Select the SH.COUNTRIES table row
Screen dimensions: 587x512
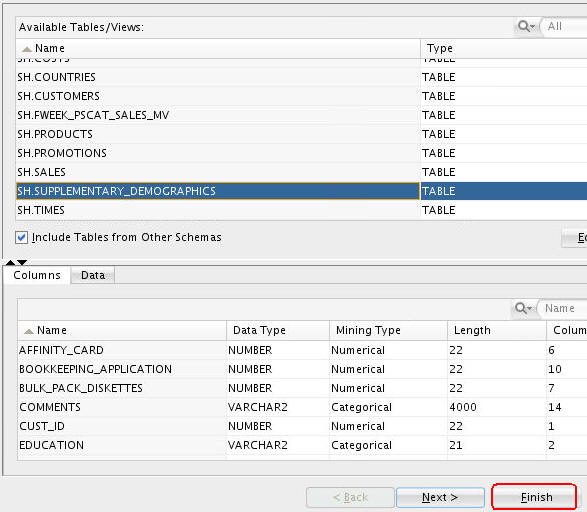(x=301, y=77)
